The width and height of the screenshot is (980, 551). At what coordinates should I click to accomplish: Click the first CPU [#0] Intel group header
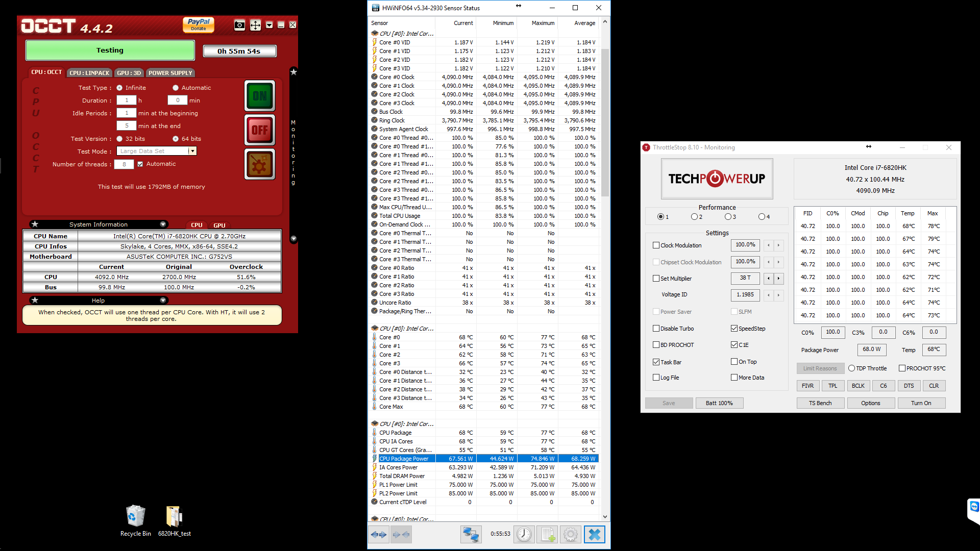click(407, 34)
